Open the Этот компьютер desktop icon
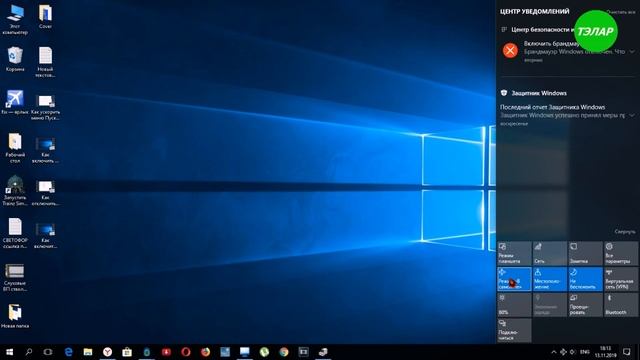Screen dimensions: 640x360 (x=15, y=19)
